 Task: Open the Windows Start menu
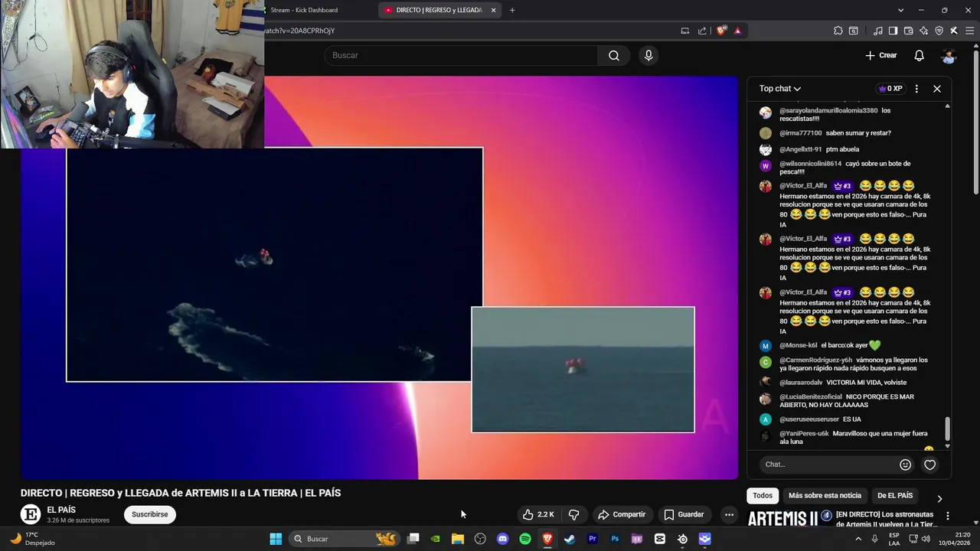point(276,539)
